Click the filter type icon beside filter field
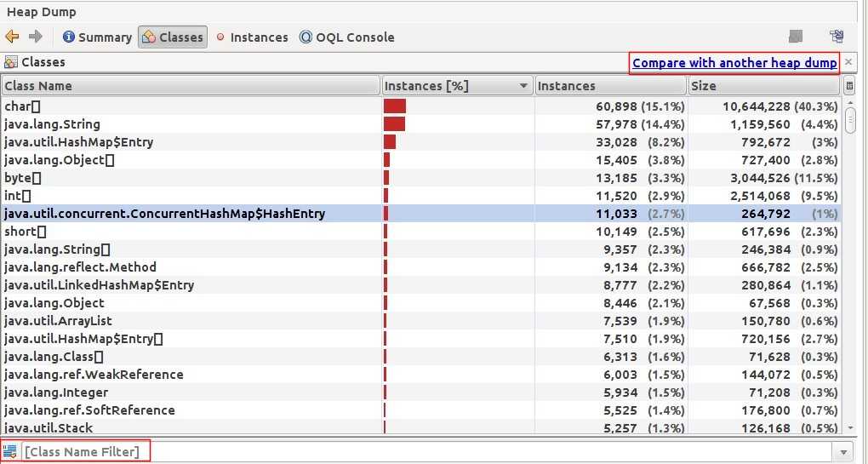868x464 pixels. (x=10, y=451)
